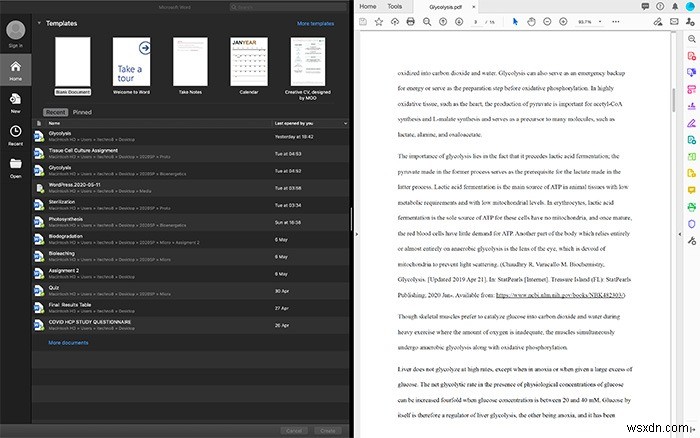Click the find magnifier in Acrobat toolbar
Viewport: 700px width, 438px height.
tap(427, 21)
